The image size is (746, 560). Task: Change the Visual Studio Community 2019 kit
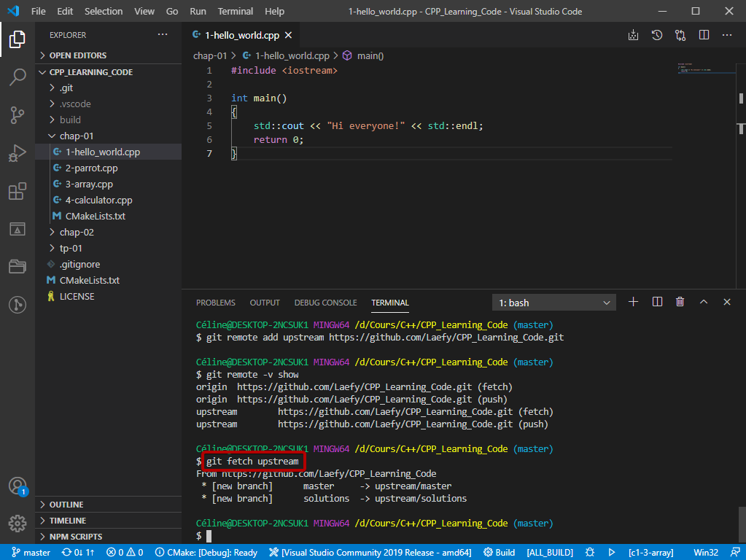pyautogui.click(x=370, y=553)
